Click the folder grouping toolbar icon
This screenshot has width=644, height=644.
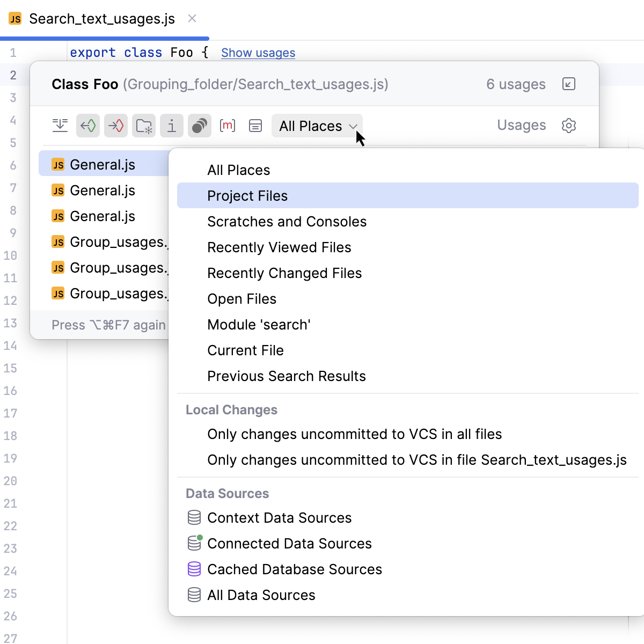[x=144, y=126]
